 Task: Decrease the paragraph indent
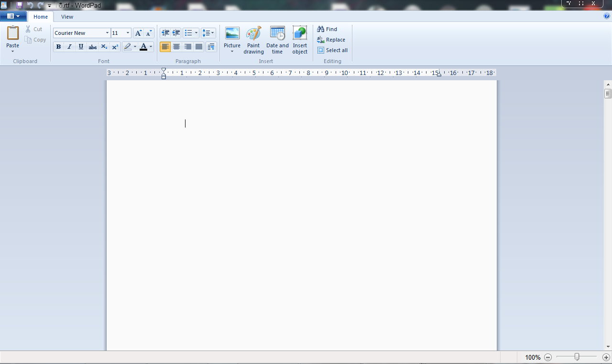pyautogui.click(x=165, y=33)
